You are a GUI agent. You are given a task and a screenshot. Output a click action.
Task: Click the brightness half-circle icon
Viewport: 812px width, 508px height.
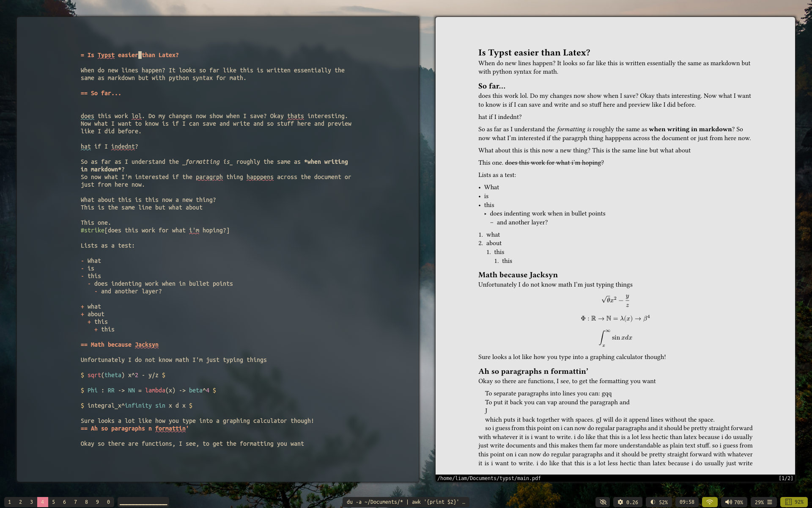point(653,502)
